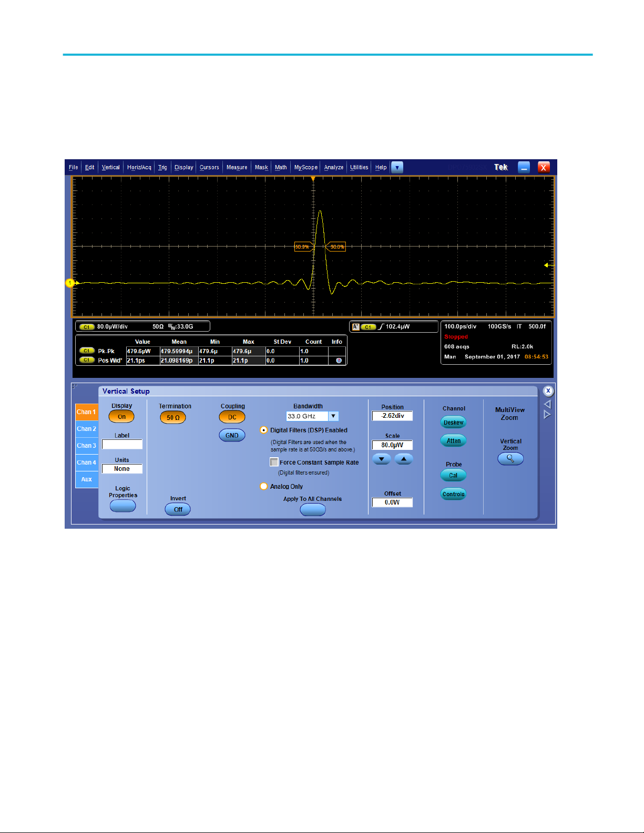Open the Logic Properties button
The width and height of the screenshot is (644, 833).
tap(122, 506)
